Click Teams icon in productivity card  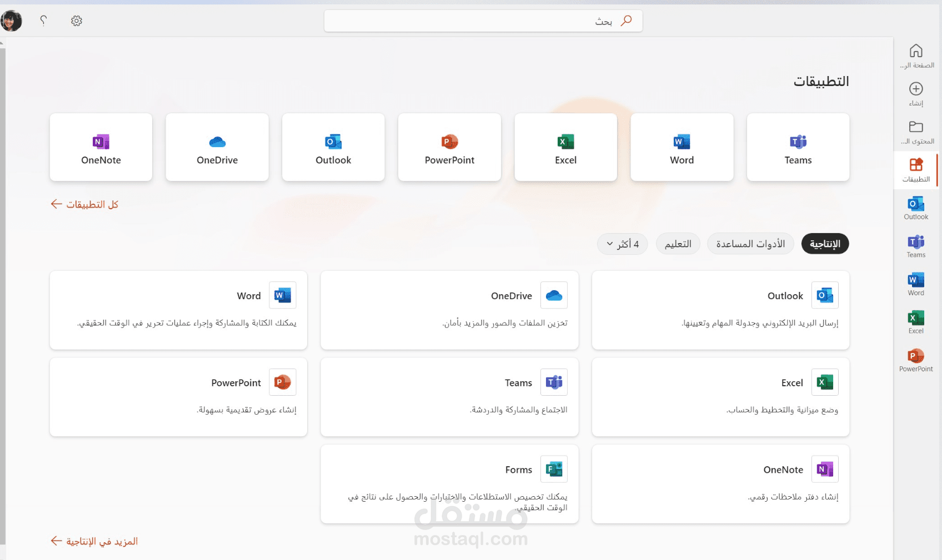[554, 382]
